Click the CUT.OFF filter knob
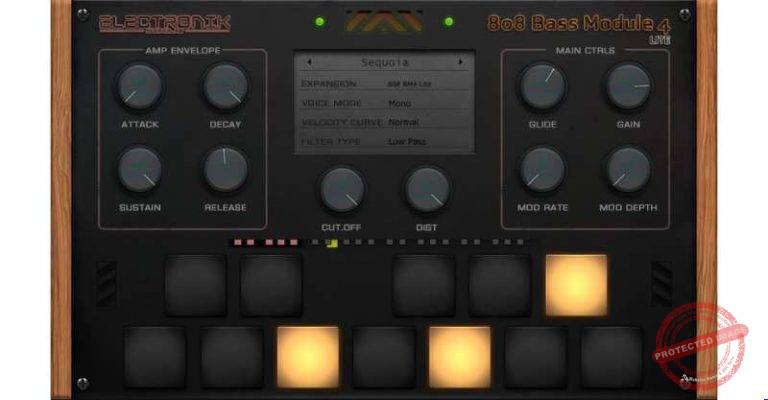The image size is (768, 400). 342,190
